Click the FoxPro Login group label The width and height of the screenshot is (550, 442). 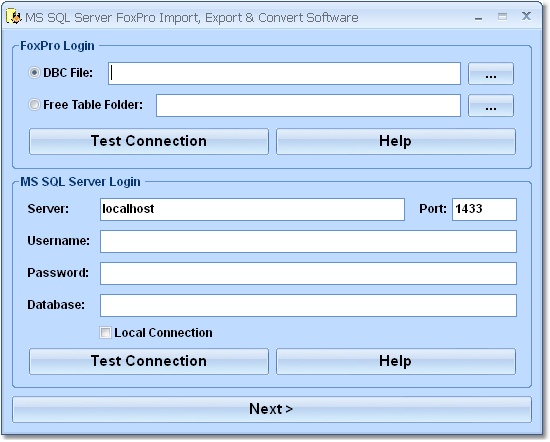coord(57,46)
